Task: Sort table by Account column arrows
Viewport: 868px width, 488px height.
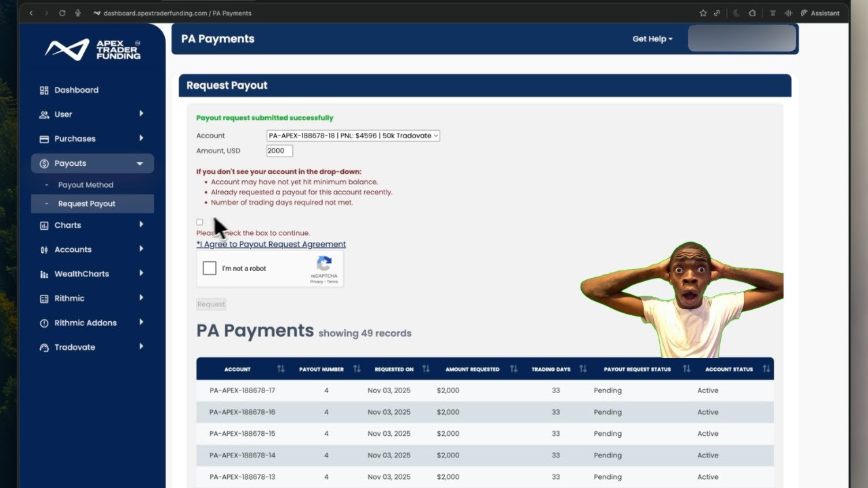Action: (x=281, y=369)
